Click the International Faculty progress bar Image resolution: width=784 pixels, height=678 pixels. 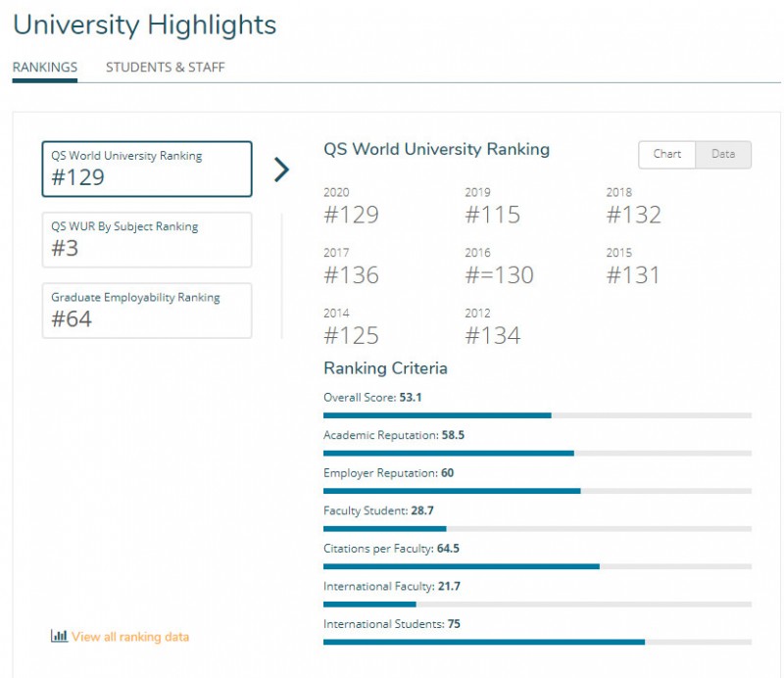537,605
